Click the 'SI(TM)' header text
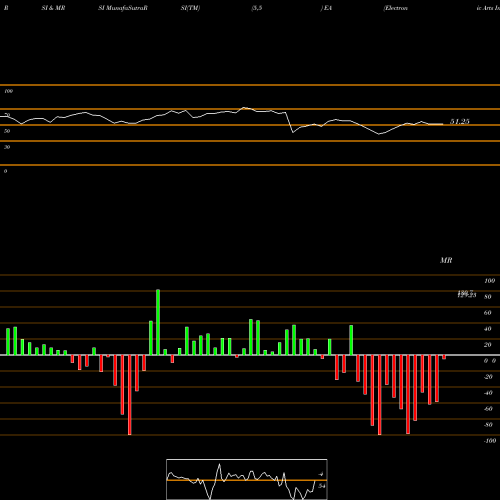 pyautogui.click(x=190, y=8)
